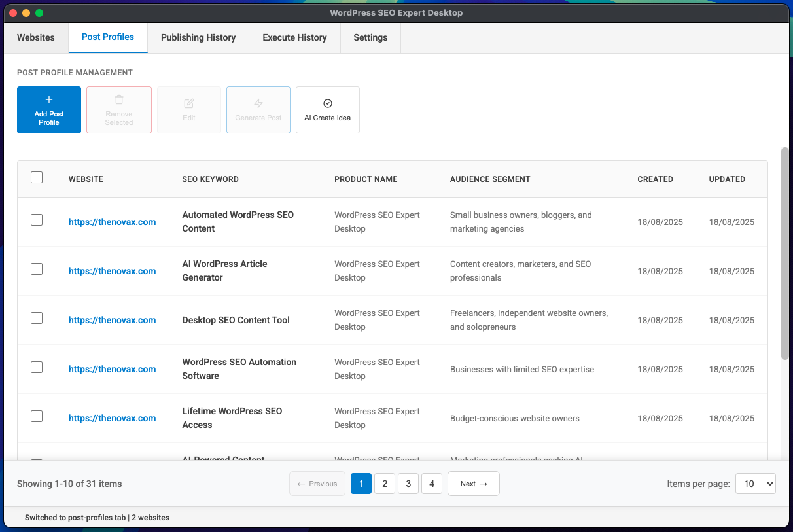Check the Lifetime WordPress SEO Access row checkbox

tap(37, 416)
